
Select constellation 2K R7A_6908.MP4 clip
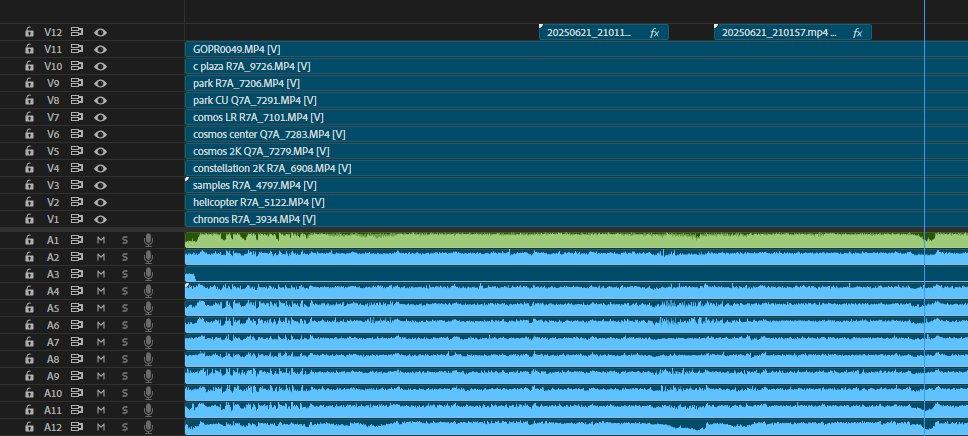(577, 168)
